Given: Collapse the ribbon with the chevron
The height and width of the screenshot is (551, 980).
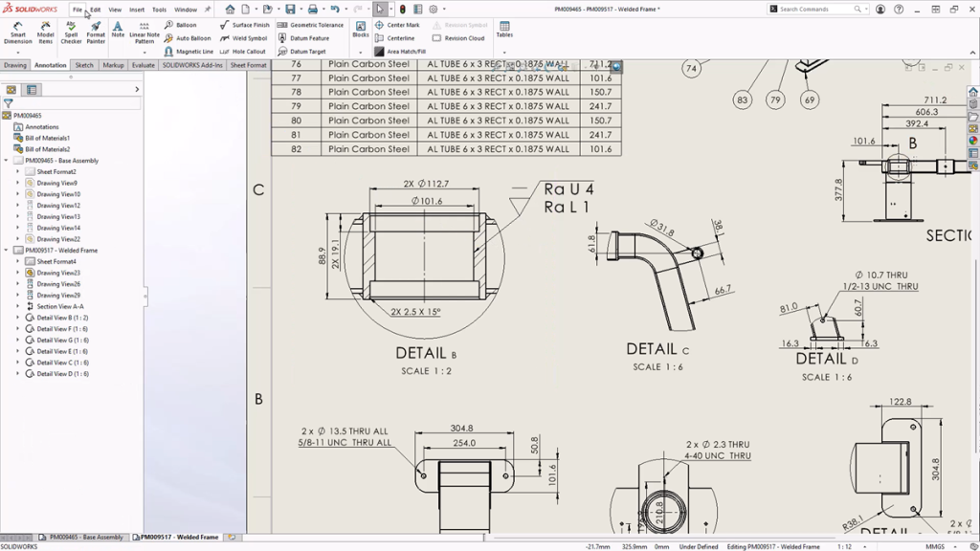Looking at the screenshot, I should click(x=972, y=53).
